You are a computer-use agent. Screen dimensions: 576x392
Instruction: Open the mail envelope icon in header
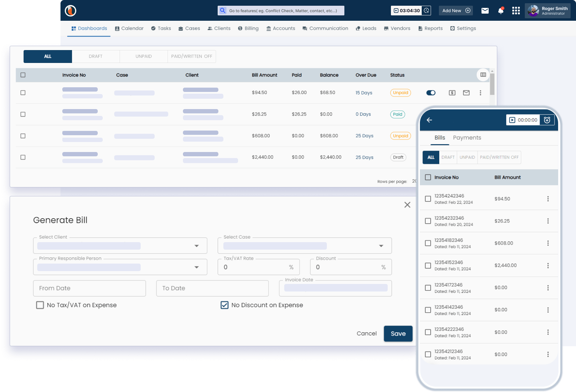click(485, 11)
